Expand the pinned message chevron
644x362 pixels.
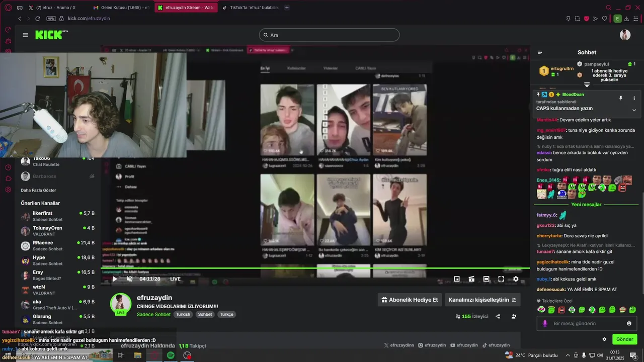[x=634, y=110]
